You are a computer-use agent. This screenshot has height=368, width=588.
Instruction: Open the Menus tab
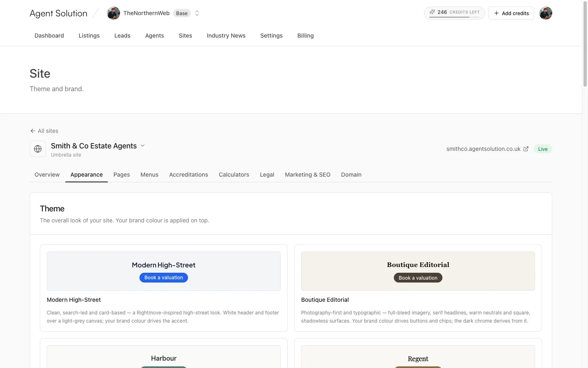tap(149, 175)
